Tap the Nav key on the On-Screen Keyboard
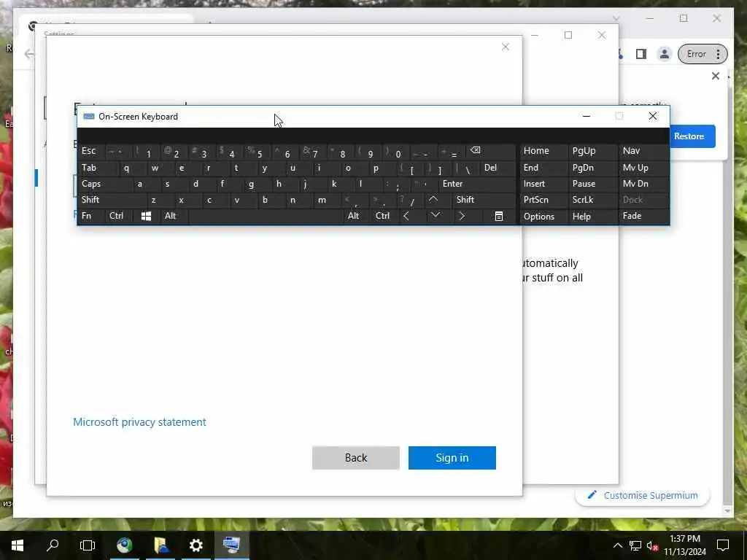This screenshot has height=560, width=747. click(643, 152)
